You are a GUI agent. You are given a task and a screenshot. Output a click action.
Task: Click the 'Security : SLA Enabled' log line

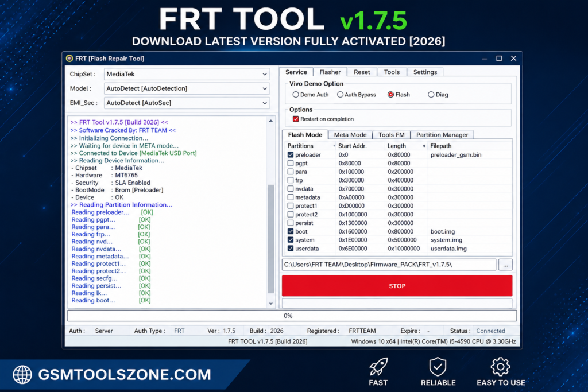tap(111, 183)
